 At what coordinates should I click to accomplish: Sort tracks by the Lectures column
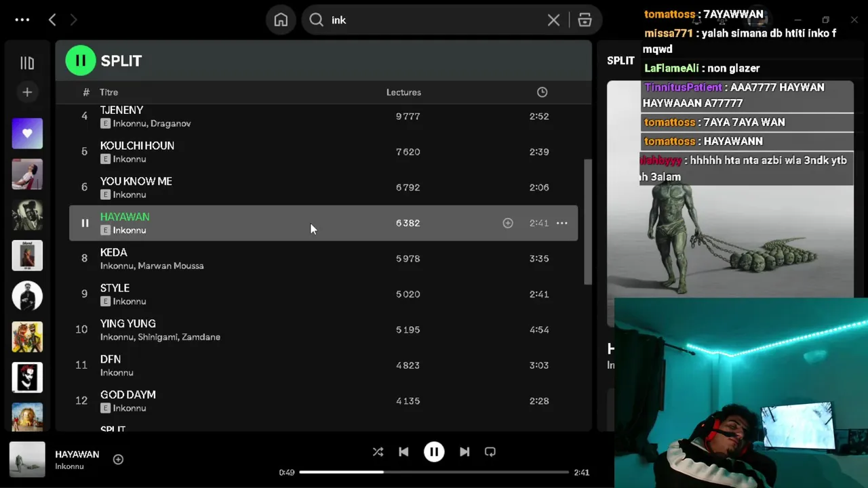pos(403,92)
